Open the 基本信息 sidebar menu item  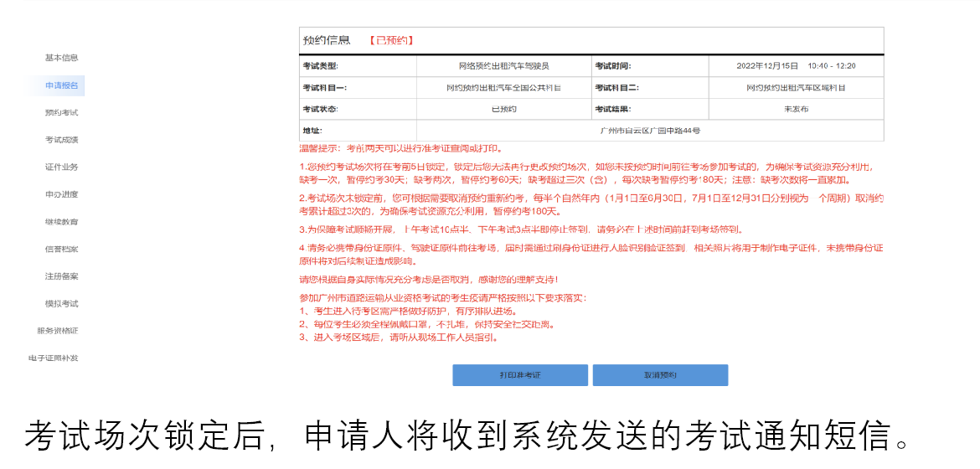click(x=61, y=58)
